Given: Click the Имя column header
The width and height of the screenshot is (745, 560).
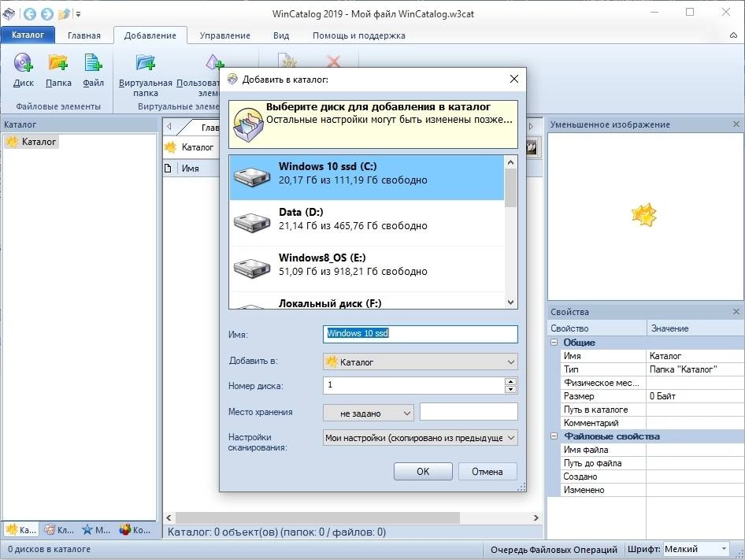Looking at the screenshot, I should click(x=190, y=169).
